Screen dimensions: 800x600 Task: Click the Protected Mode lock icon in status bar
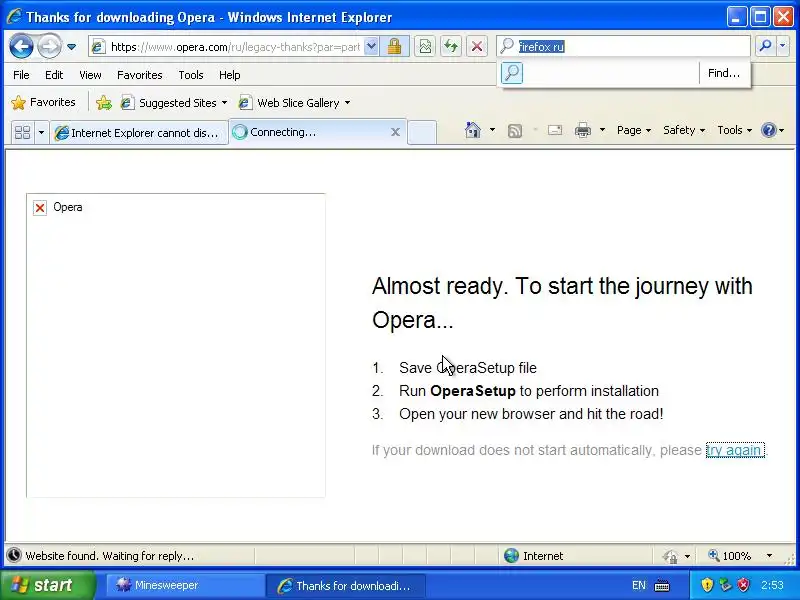click(670, 556)
